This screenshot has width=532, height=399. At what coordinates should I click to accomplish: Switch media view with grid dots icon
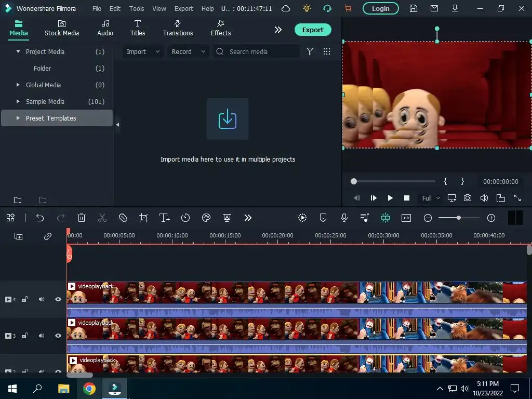point(327,51)
